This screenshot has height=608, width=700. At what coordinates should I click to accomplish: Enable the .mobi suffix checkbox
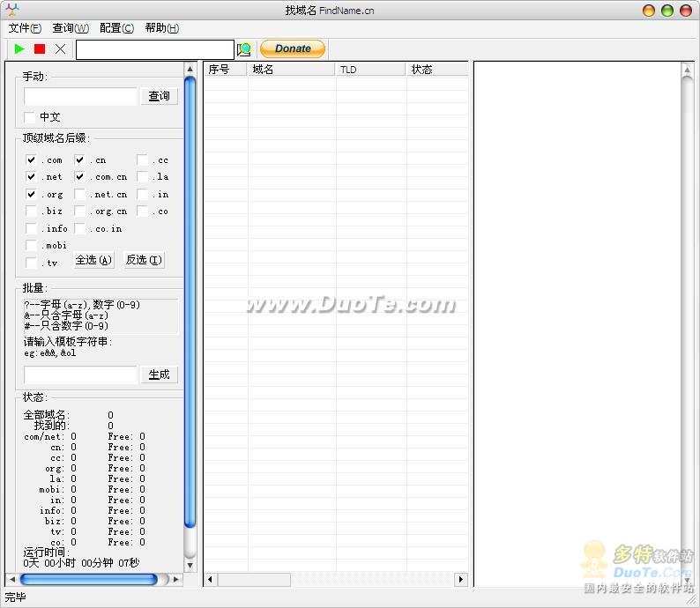point(31,245)
